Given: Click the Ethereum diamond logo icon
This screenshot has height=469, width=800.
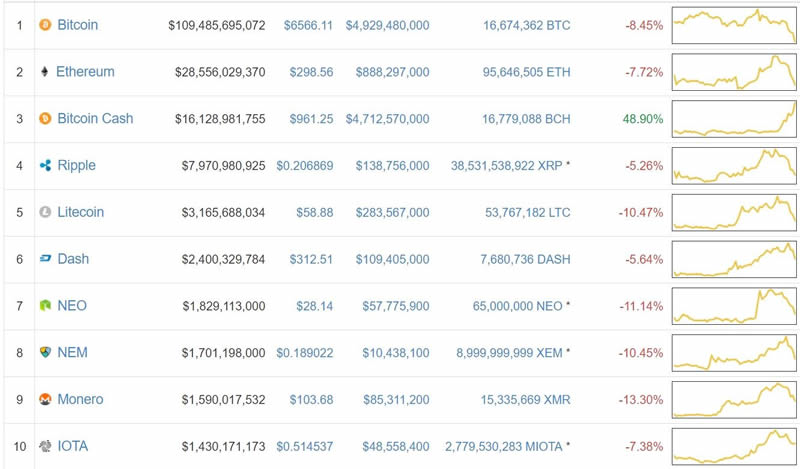Looking at the screenshot, I should point(44,72).
